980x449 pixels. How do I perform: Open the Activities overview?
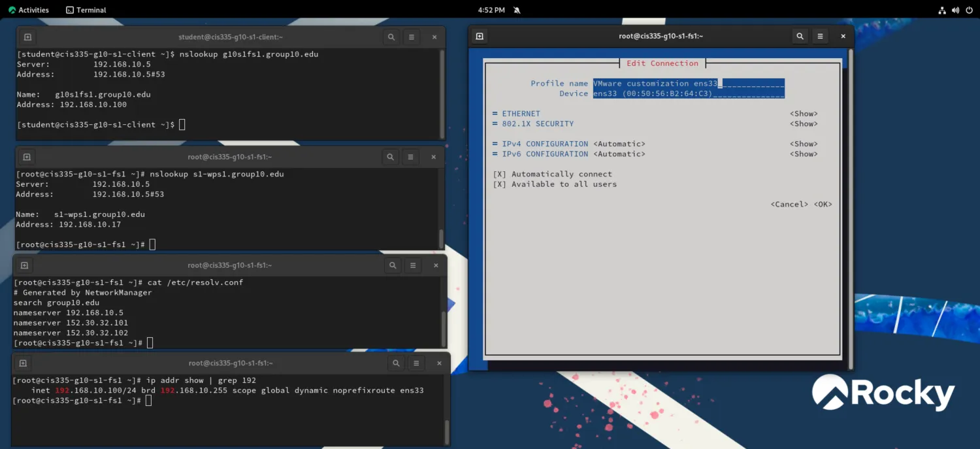29,10
